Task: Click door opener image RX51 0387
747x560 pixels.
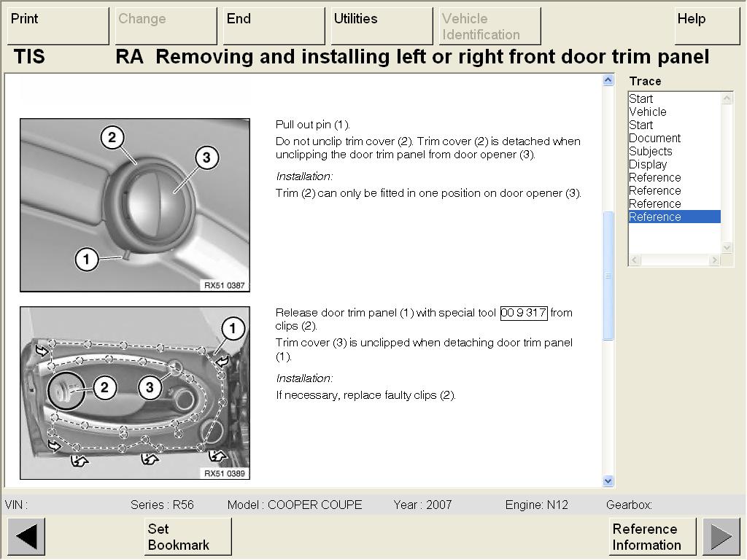Action: coord(135,205)
